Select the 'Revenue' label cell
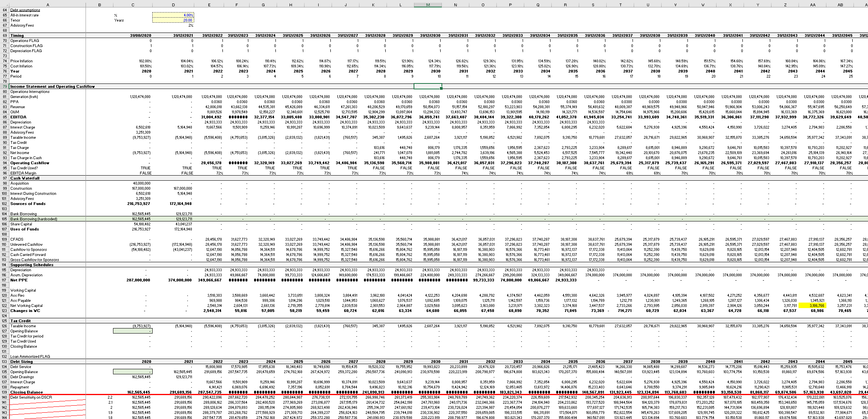 point(17,107)
